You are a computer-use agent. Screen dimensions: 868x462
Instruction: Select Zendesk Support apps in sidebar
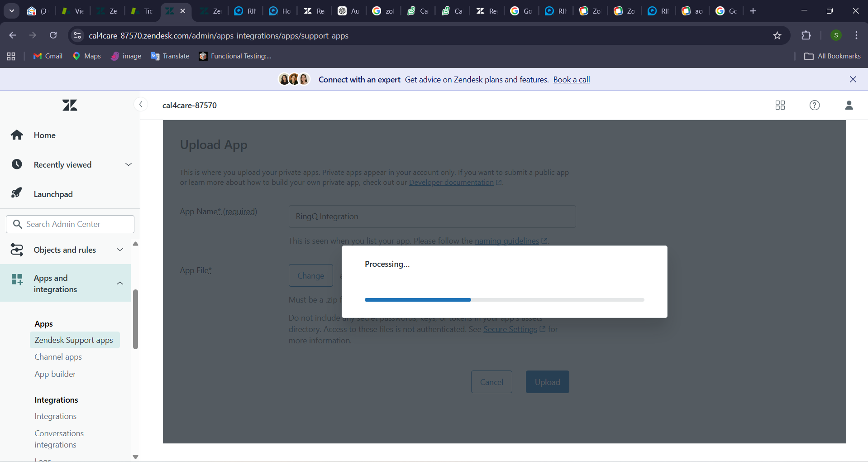(75, 340)
